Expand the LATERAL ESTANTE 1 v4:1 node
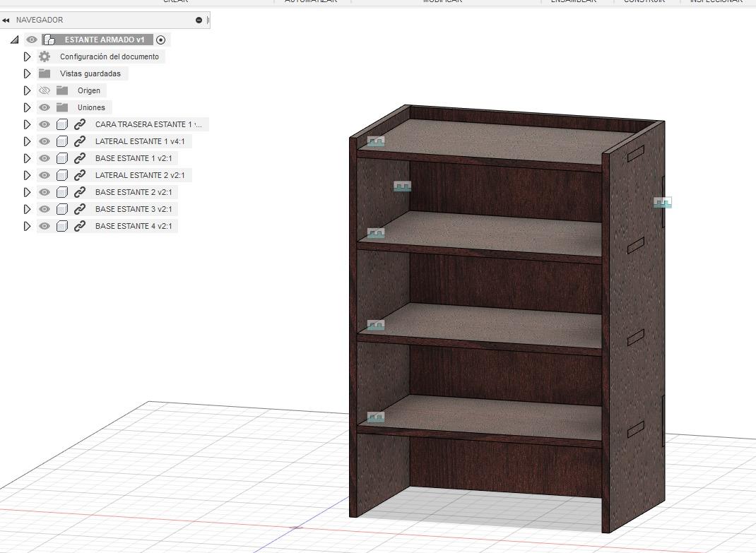 [27, 141]
